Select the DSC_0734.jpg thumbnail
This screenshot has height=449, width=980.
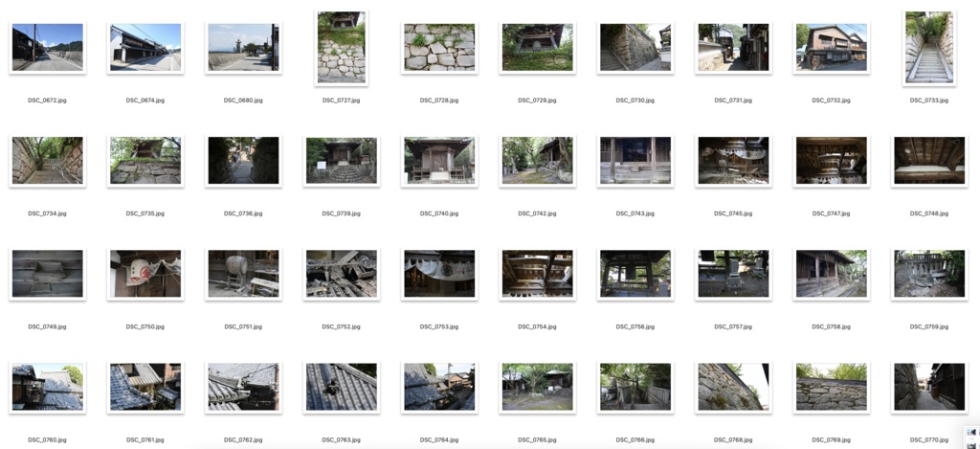pyautogui.click(x=48, y=161)
